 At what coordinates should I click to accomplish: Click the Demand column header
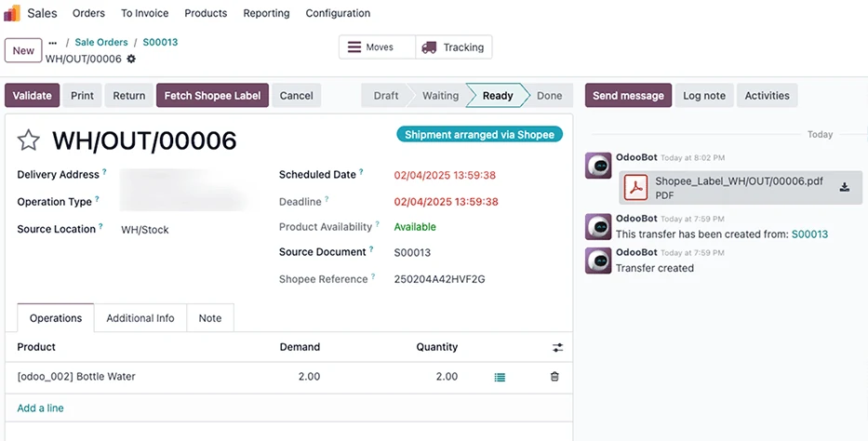(300, 347)
